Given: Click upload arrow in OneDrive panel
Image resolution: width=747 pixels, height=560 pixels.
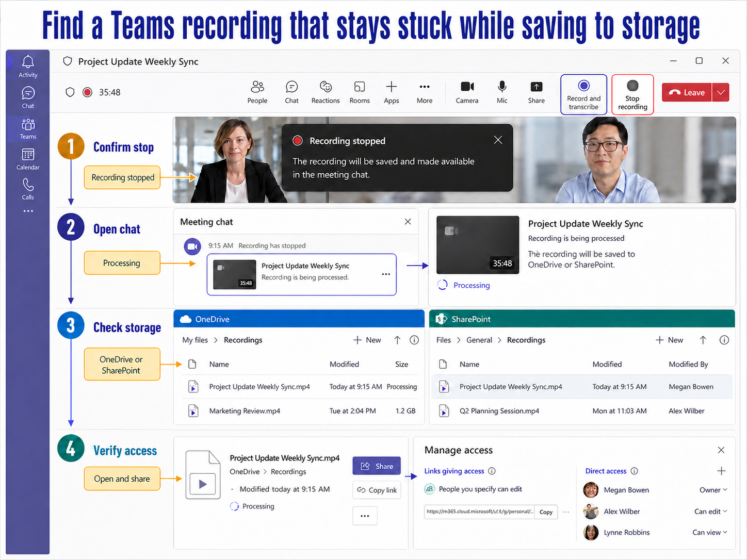Looking at the screenshot, I should [397, 340].
